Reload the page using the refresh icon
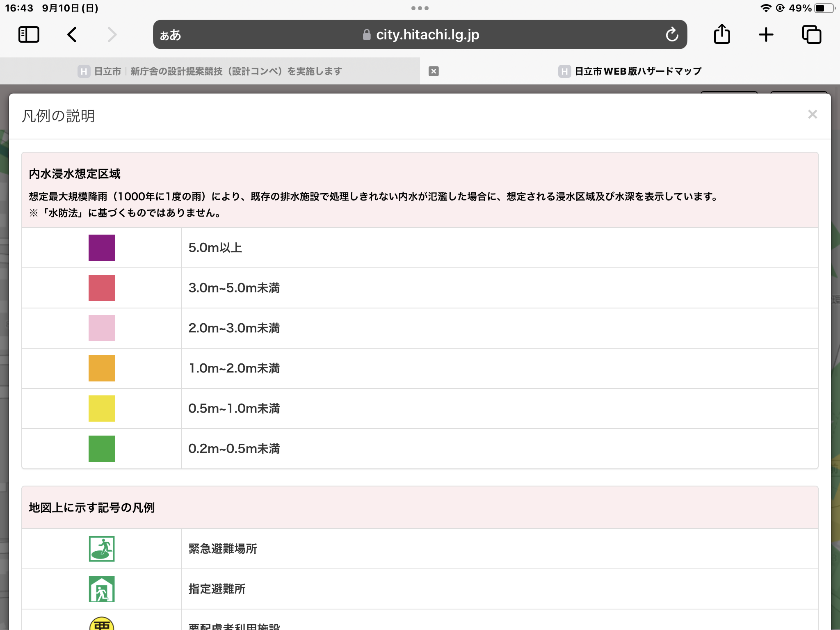This screenshot has height=630, width=840. pyautogui.click(x=672, y=35)
